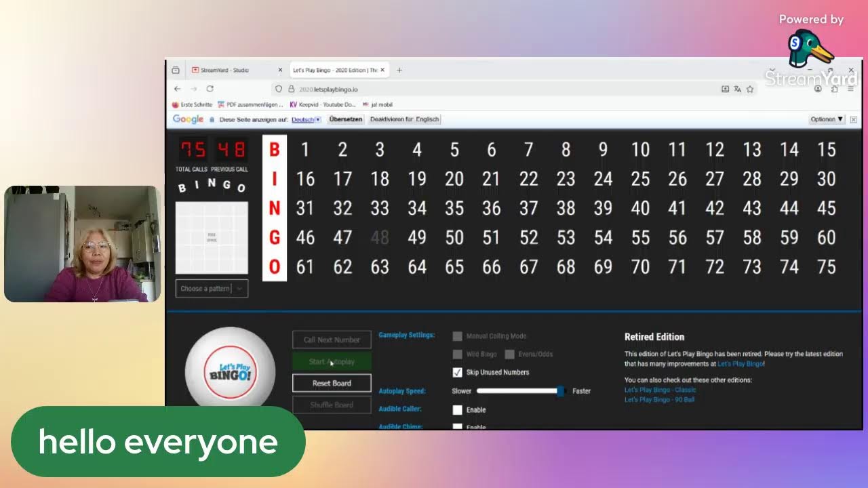The image size is (868, 488).
Task: Click the Google logo in translate bar
Action: point(188,119)
